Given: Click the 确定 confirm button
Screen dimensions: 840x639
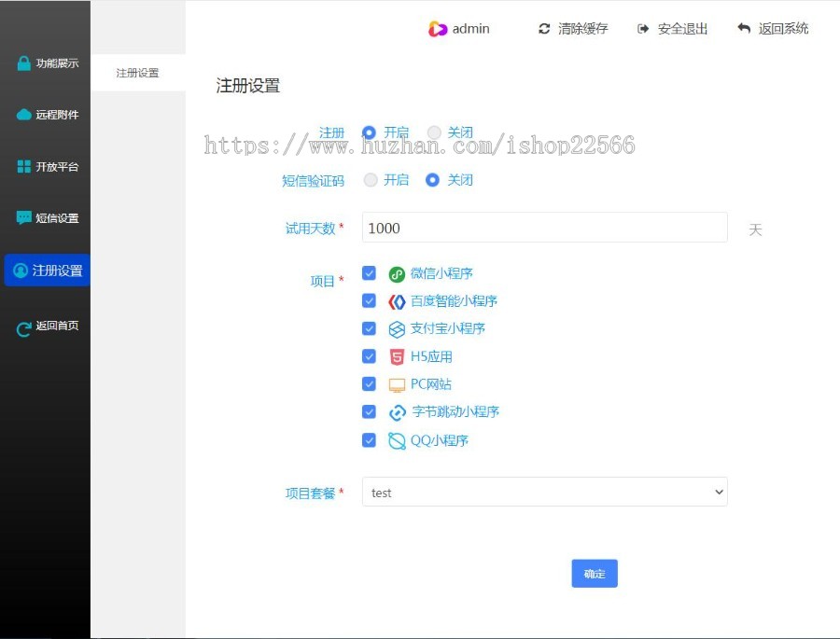Looking at the screenshot, I should point(595,574).
